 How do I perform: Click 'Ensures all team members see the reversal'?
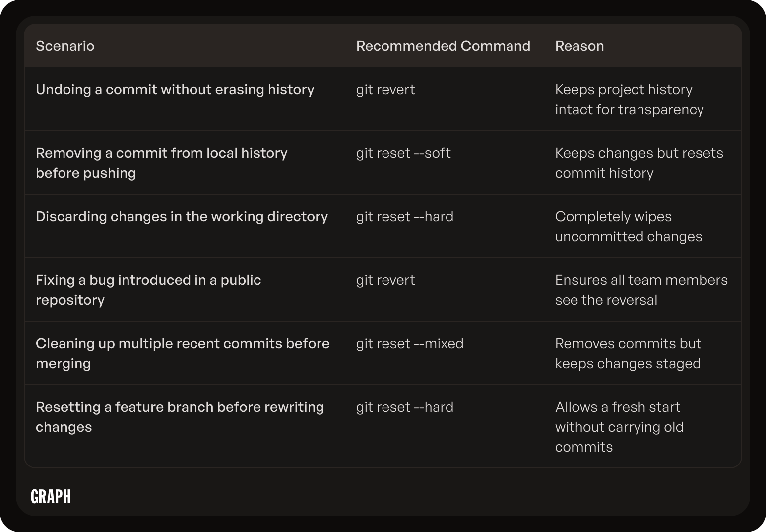click(x=641, y=290)
